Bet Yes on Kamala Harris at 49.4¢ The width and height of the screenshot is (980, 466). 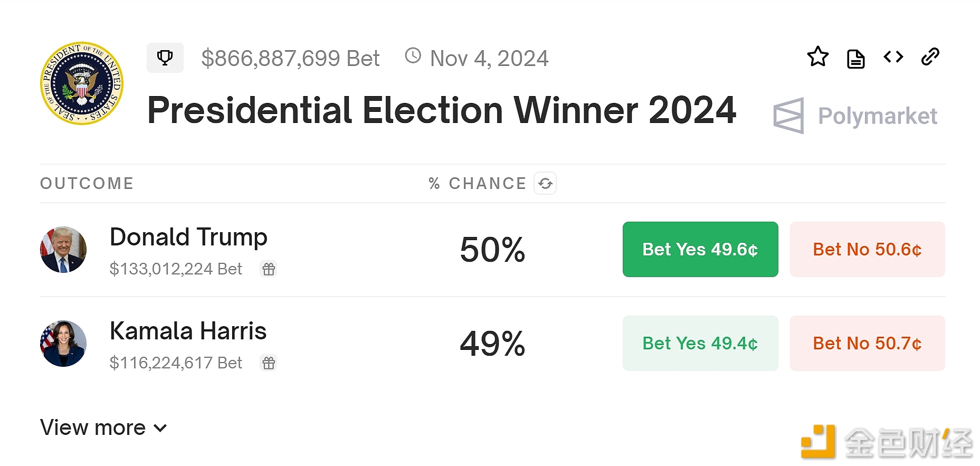[x=700, y=343]
